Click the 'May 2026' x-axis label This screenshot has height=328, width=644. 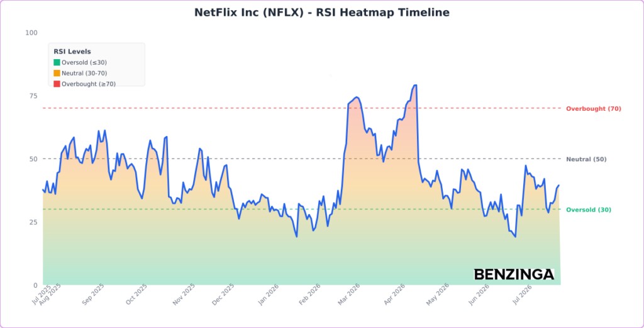(438, 294)
